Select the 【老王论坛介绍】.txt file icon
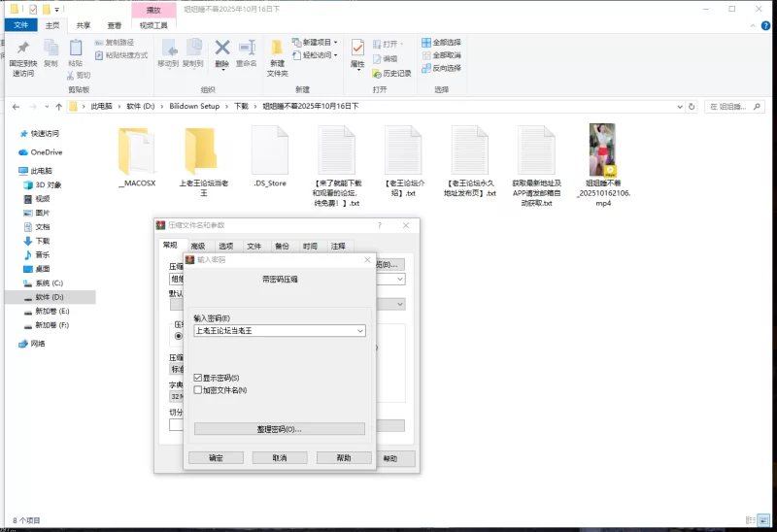 point(404,151)
